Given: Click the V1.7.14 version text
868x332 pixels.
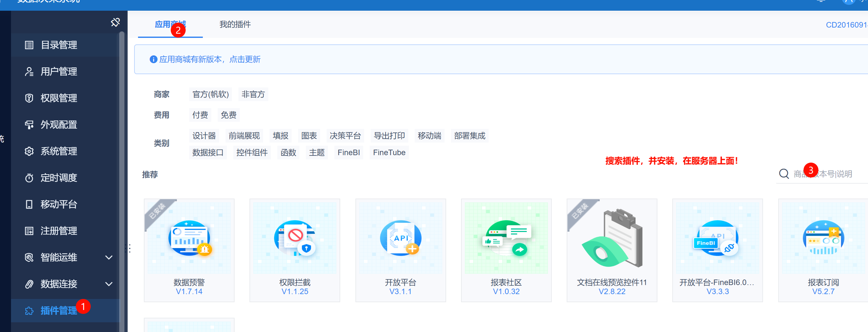Looking at the screenshot, I should 189,292.
